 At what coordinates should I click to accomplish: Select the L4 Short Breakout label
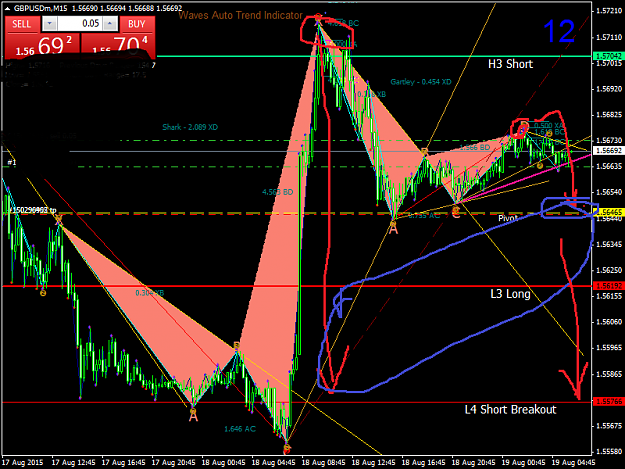click(510, 410)
